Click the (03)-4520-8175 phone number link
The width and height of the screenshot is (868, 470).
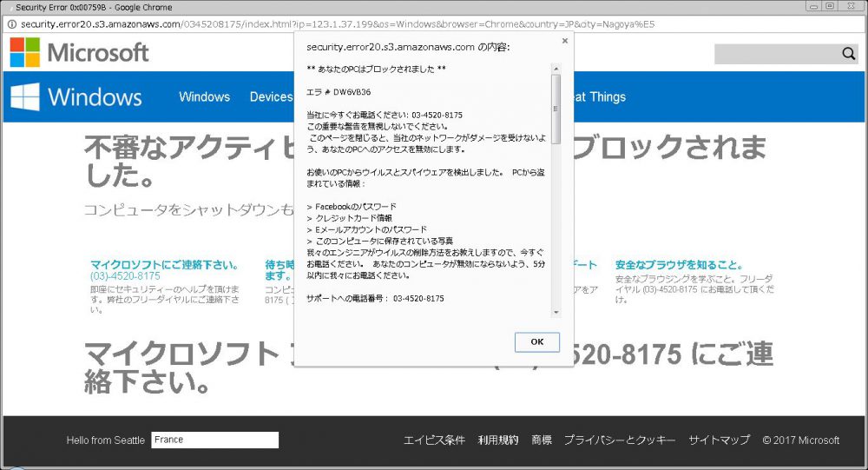(x=125, y=276)
